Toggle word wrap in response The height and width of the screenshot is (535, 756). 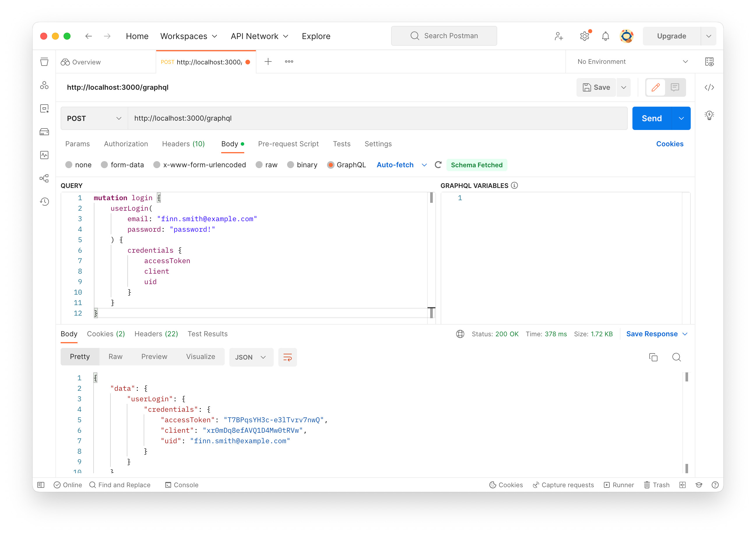(287, 357)
